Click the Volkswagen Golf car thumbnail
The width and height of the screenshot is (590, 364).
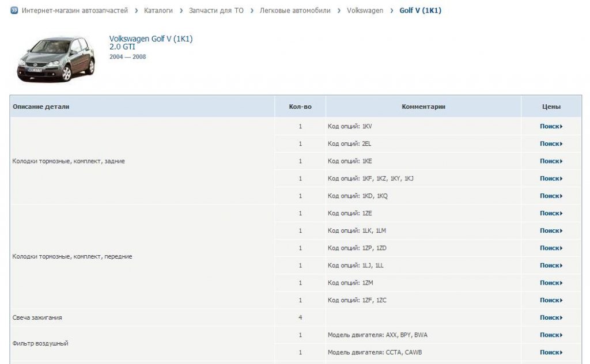tap(56, 59)
